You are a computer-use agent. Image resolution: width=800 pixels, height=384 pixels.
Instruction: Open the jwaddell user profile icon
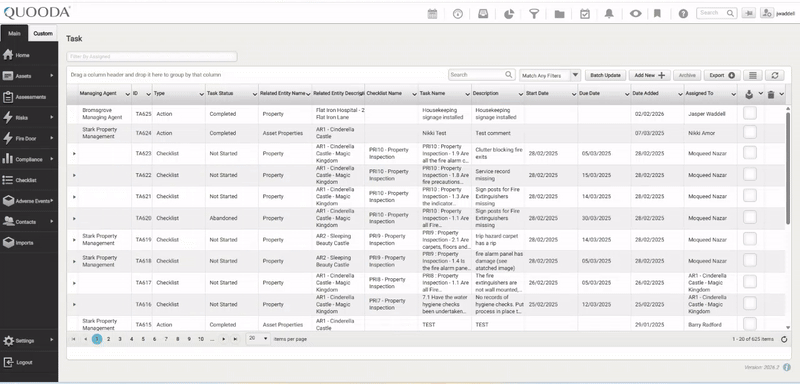(766, 13)
